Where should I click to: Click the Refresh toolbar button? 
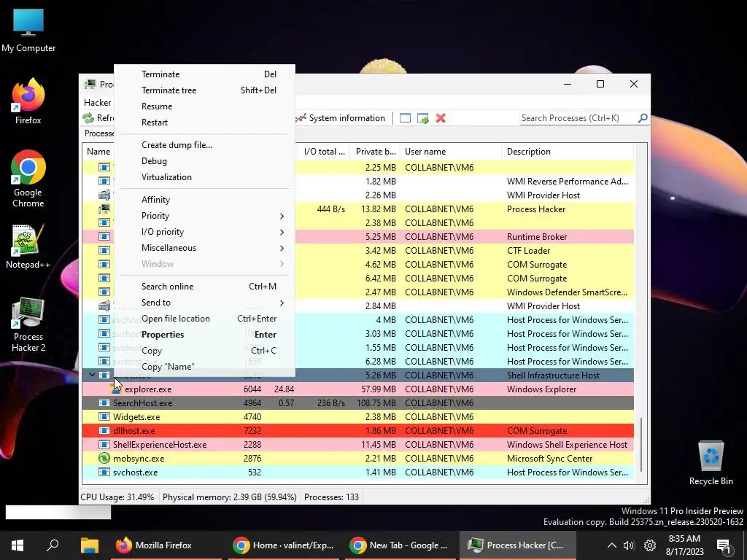(98, 118)
